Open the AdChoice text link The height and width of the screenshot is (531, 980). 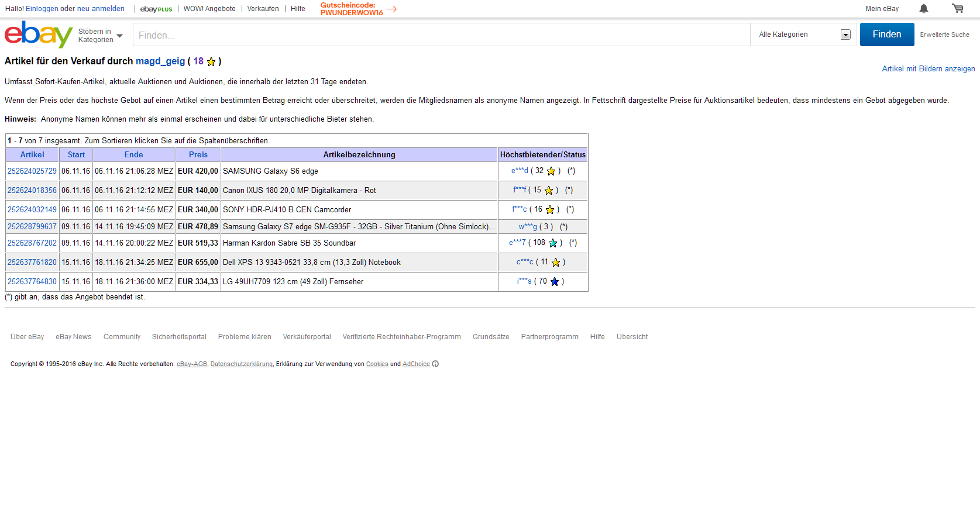click(416, 364)
